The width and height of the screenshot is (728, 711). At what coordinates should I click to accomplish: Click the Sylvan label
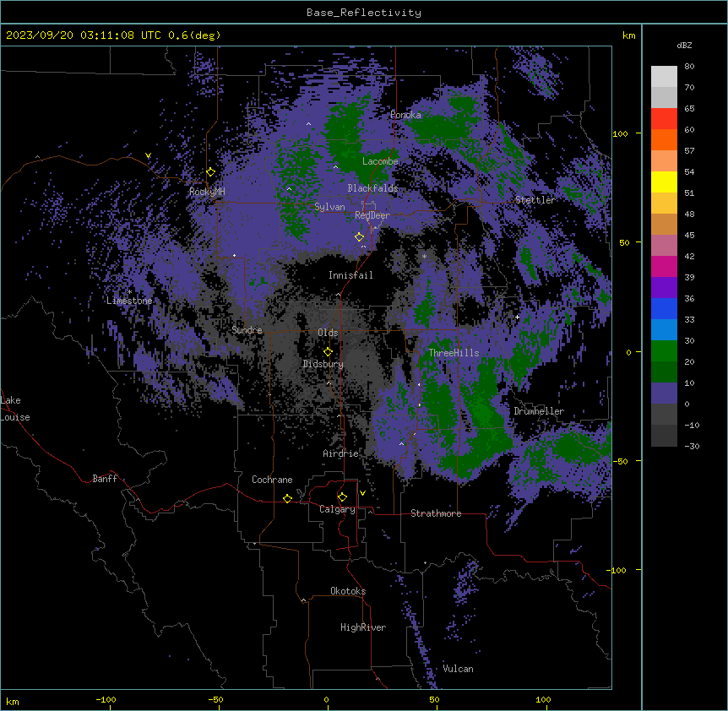pos(329,207)
